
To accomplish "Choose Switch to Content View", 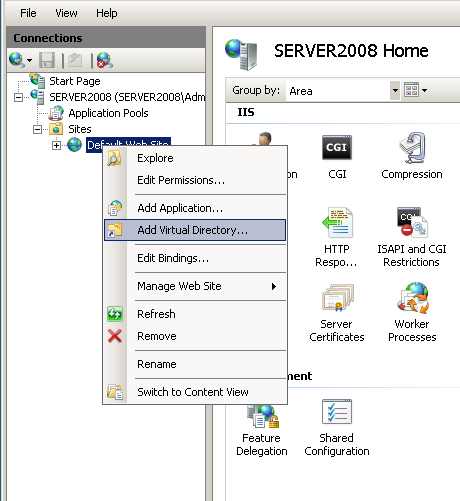I will pyautogui.click(x=195, y=392).
